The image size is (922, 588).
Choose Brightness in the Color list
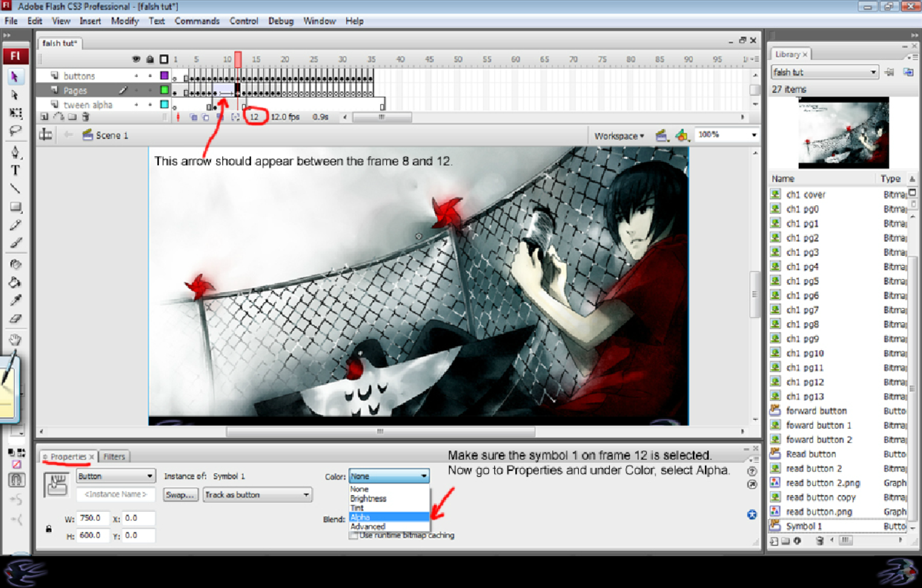pyautogui.click(x=388, y=498)
